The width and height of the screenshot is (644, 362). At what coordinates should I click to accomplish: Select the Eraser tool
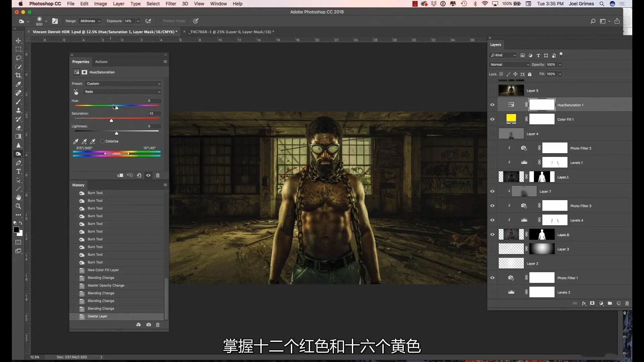point(18,128)
